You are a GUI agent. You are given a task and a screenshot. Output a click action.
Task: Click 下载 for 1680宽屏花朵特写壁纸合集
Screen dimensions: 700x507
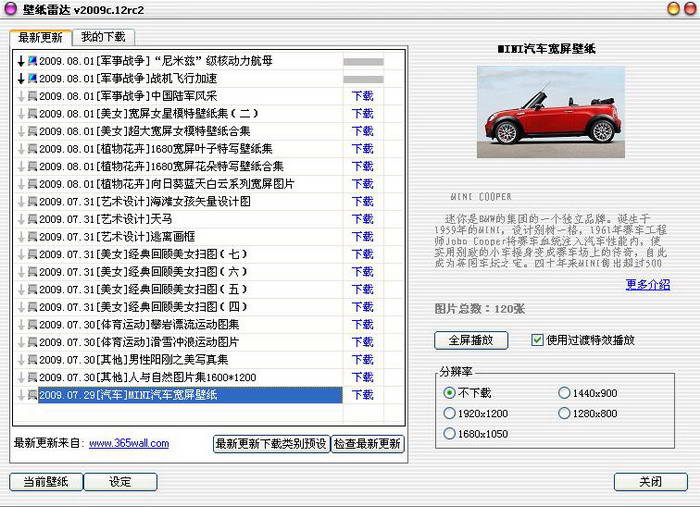362,166
